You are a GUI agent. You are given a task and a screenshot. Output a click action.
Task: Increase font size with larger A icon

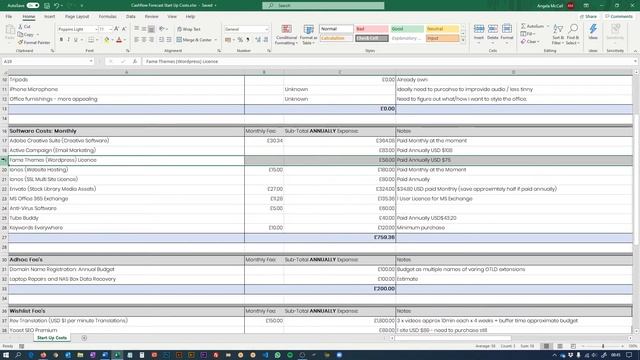[x=117, y=29]
